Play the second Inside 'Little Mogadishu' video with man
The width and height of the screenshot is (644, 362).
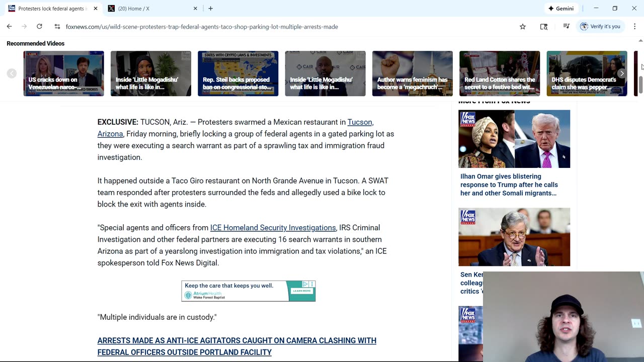(326, 73)
